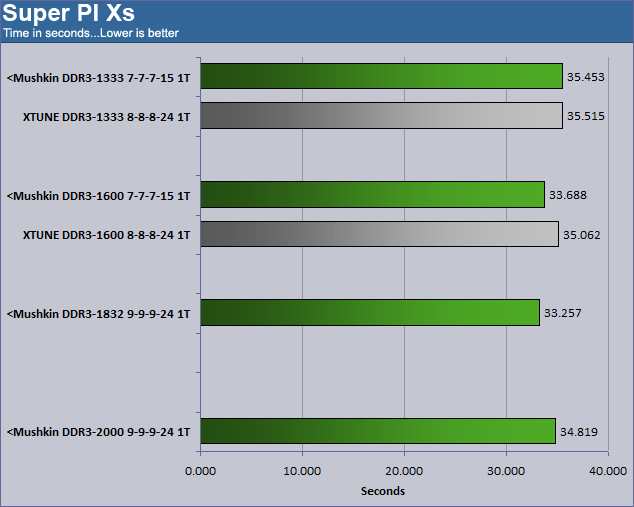Click the 33.688 data value
The image size is (634, 507).
pos(568,195)
